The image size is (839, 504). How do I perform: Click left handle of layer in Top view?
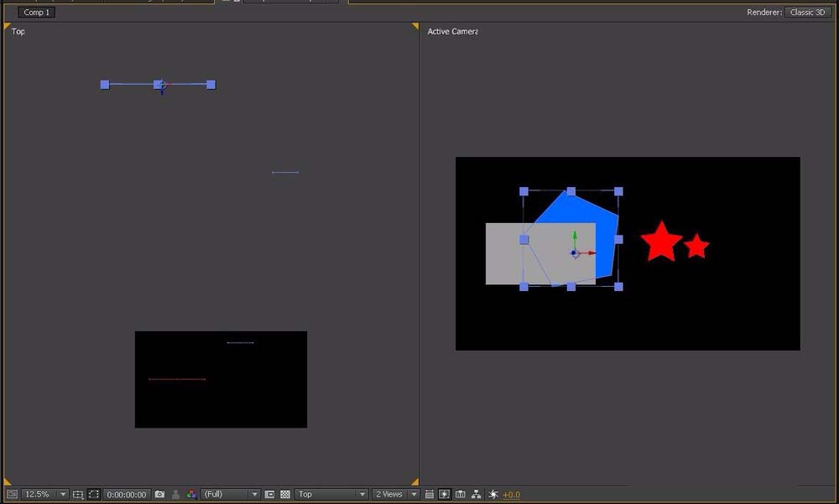click(105, 85)
